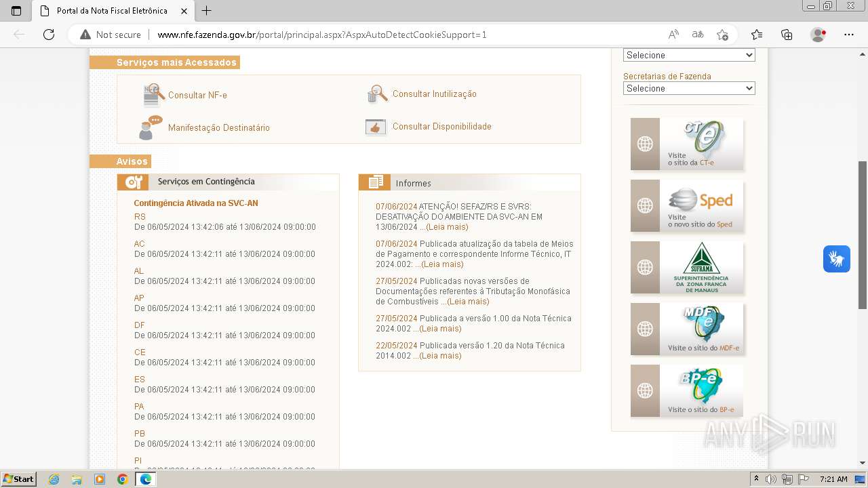The height and width of the screenshot is (488, 868).
Task: Open the BP-e site banner
Action: click(x=687, y=390)
